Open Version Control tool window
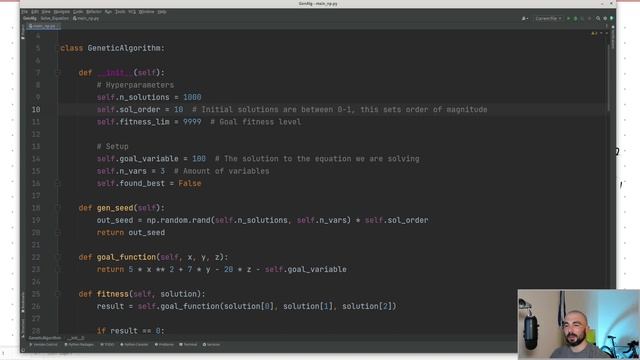This screenshot has width=640, height=360. tap(44, 344)
